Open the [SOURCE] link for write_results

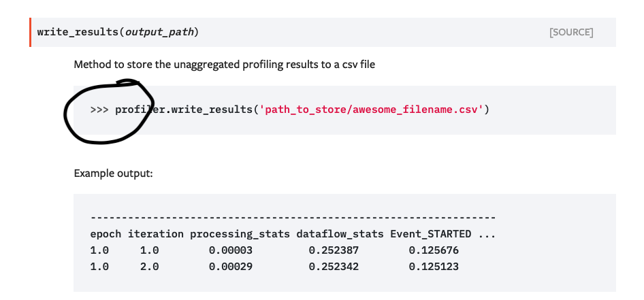point(571,33)
